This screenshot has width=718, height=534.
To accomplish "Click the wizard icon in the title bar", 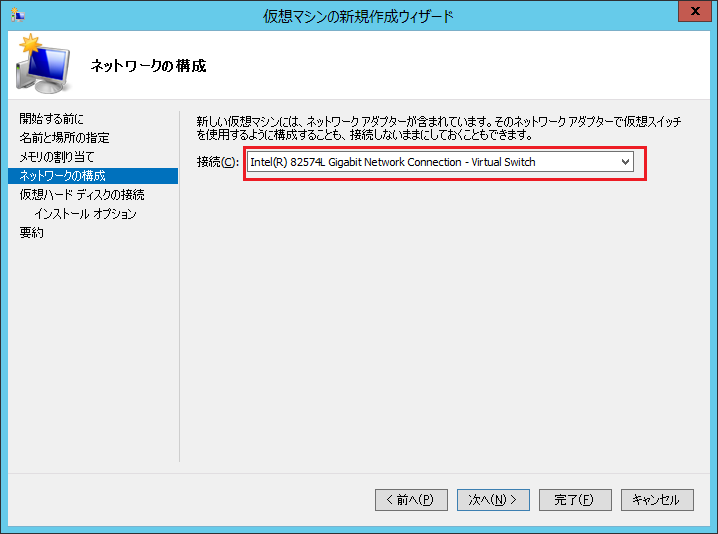I will [17, 15].
